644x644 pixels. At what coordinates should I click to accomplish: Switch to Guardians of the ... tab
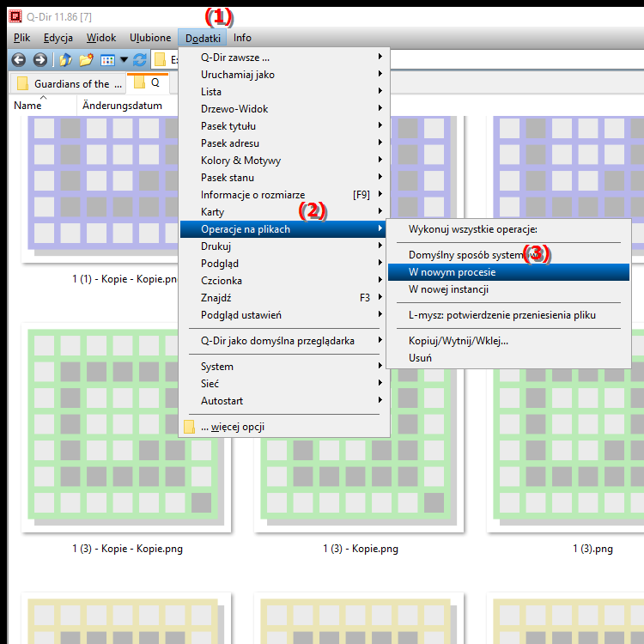(68, 84)
